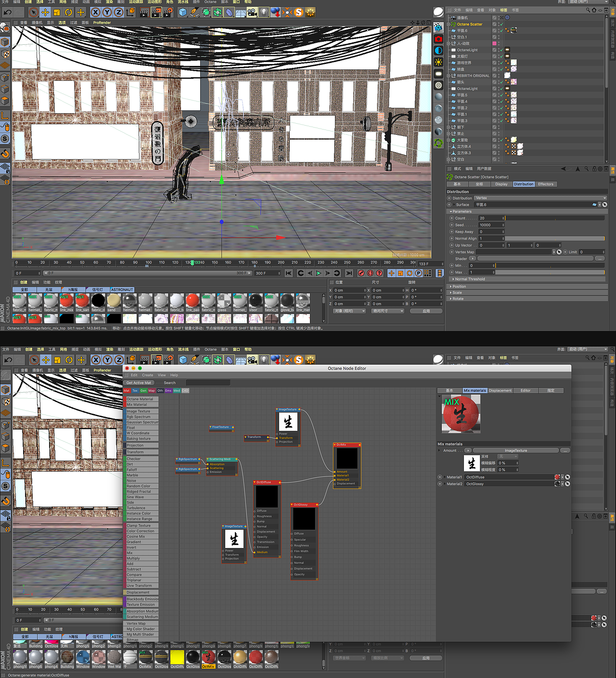Toggle the animation circle next to Seed
This screenshot has width=616, height=678.
click(451, 225)
